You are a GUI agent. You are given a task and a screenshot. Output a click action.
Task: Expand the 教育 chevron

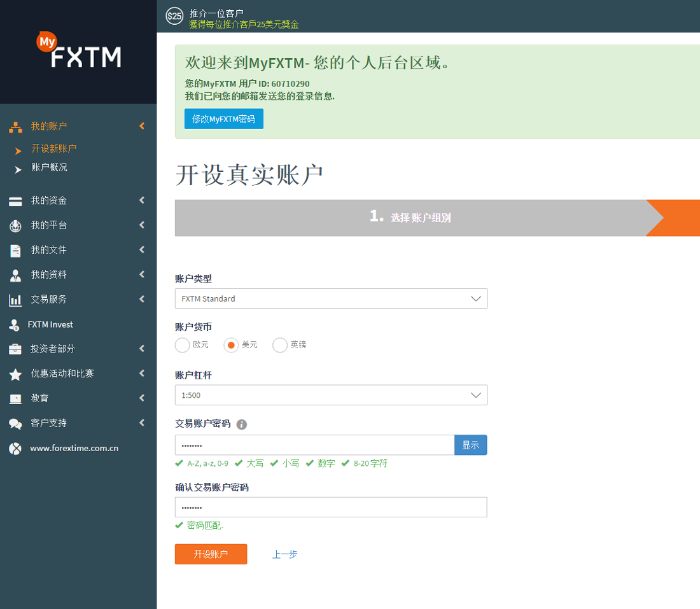[142, 398]
